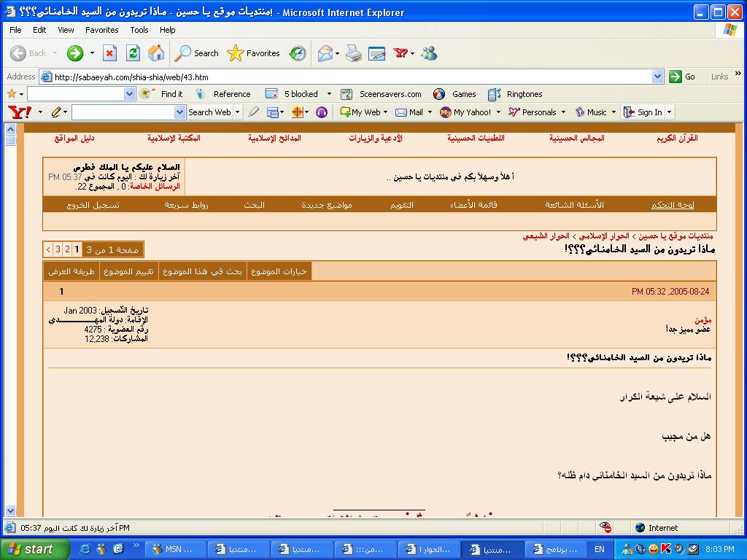The width and height of the screenshot is (747, 560).
Task: Open Screensavers.com toolbar link
Action: point(381,94)
